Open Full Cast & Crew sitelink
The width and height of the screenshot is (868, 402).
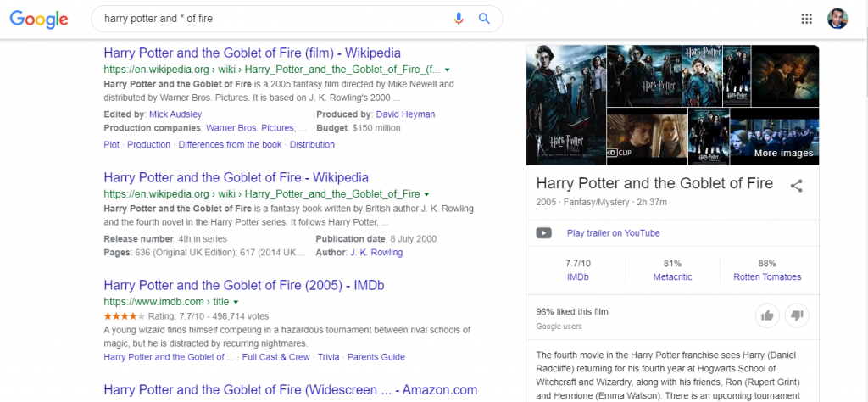click(275, 357)
